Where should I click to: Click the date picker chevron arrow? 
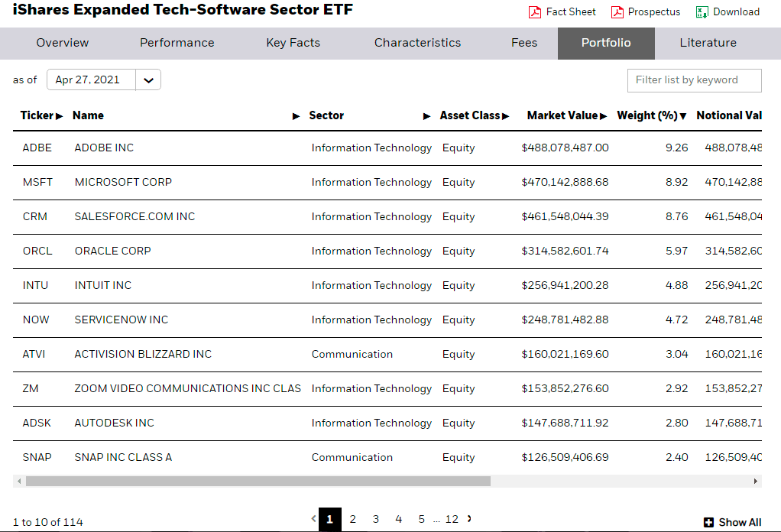(x=148, y=79)
